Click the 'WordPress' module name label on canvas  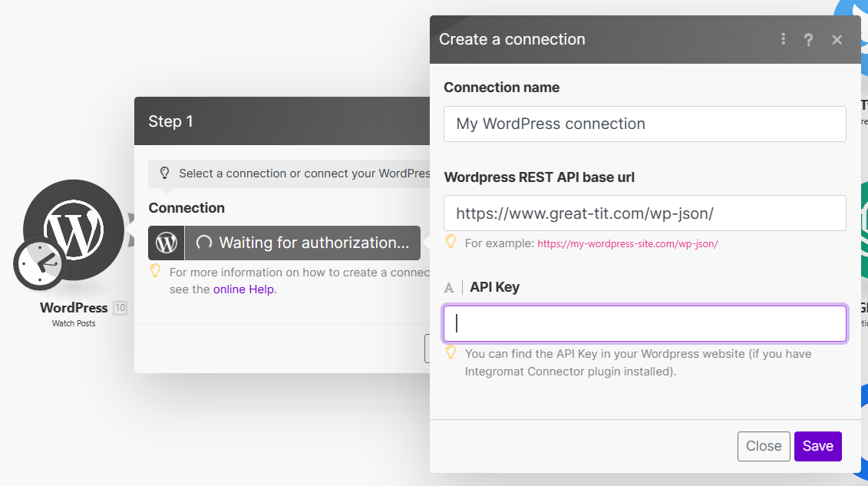click(x=74, y=308)
